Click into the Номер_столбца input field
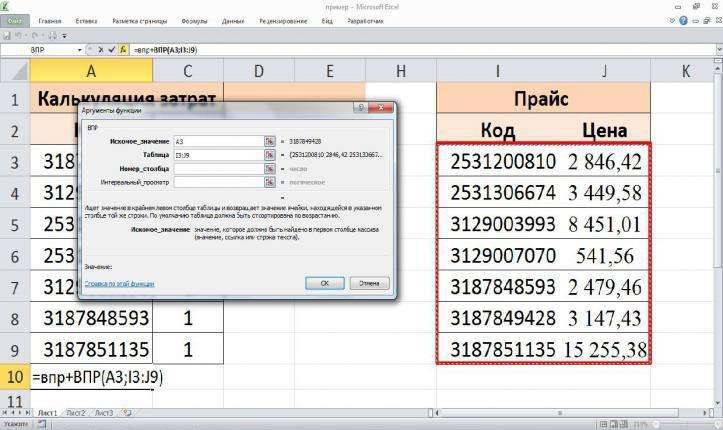Viewport: 723px width, 430px height. click(219, 169)
